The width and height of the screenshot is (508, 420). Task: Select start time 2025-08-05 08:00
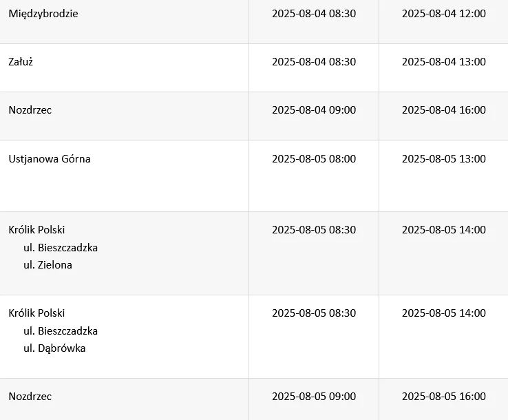(x=314, y=159)
